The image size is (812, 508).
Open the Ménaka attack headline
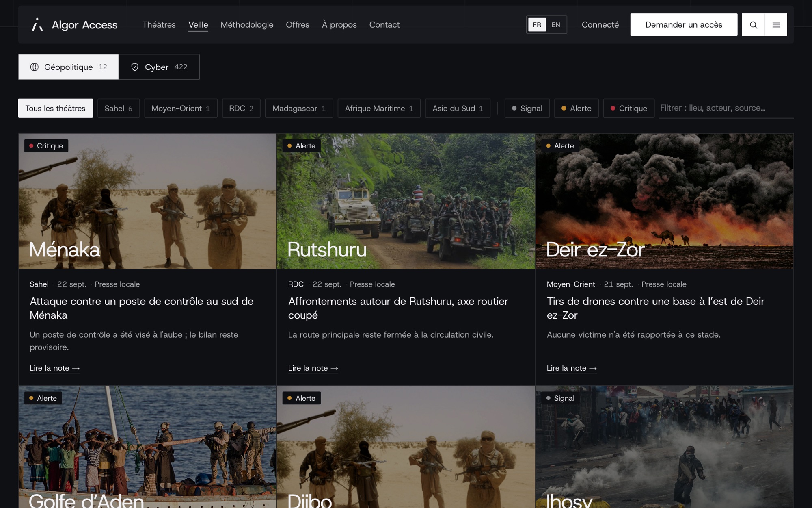coord(142,308)
